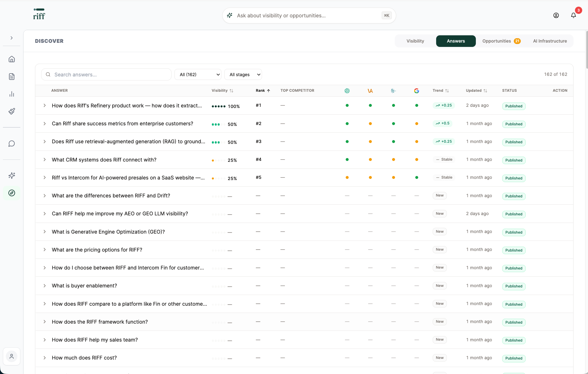The image size is (588, 374).
Task: Open the bar chart analytics icon
Action: 12,94
